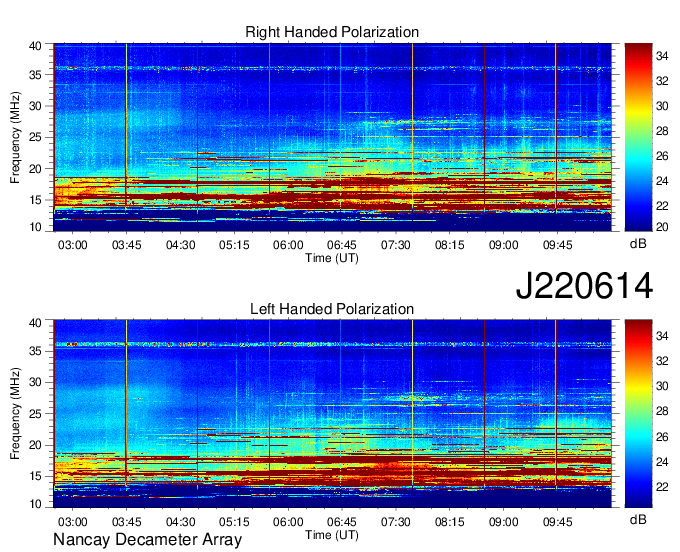Click the 03:45 tick on Right Handed plot

(x=127, y=245)
